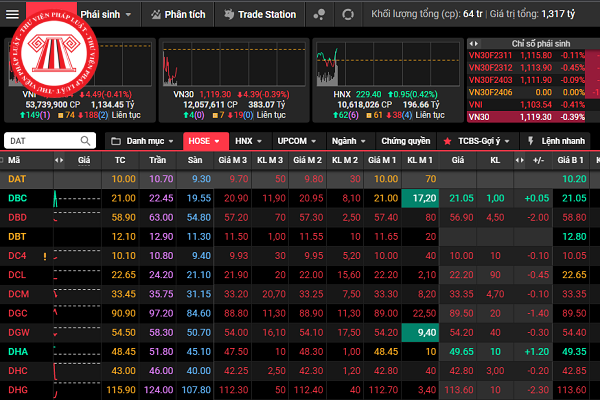Toggle the arrows beside +/- column header

coord(520,160)
